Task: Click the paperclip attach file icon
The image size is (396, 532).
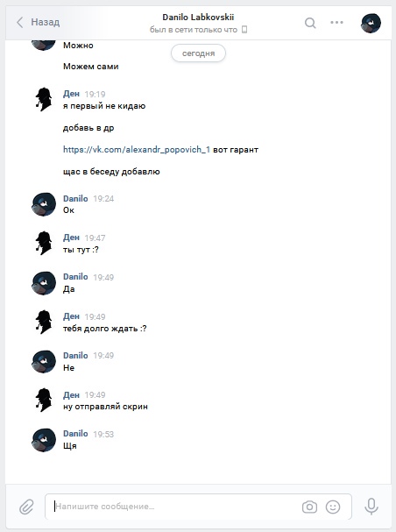Action: [26, 507]
